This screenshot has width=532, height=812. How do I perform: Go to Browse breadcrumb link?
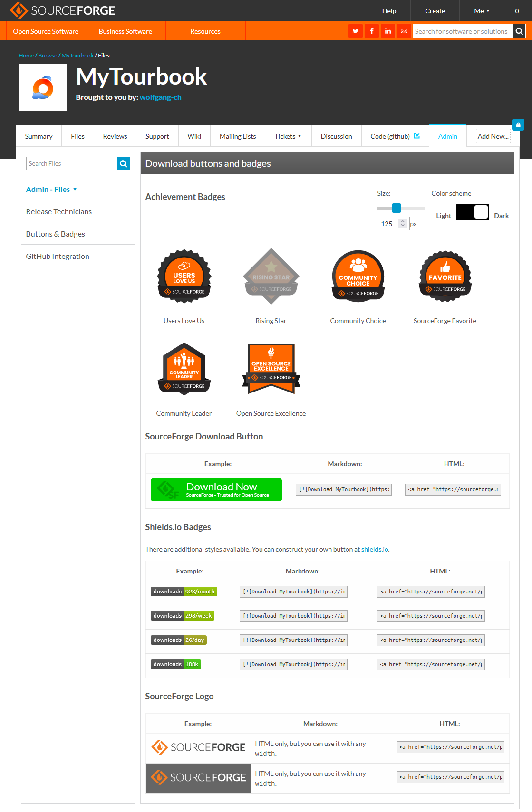coord(48,56)
